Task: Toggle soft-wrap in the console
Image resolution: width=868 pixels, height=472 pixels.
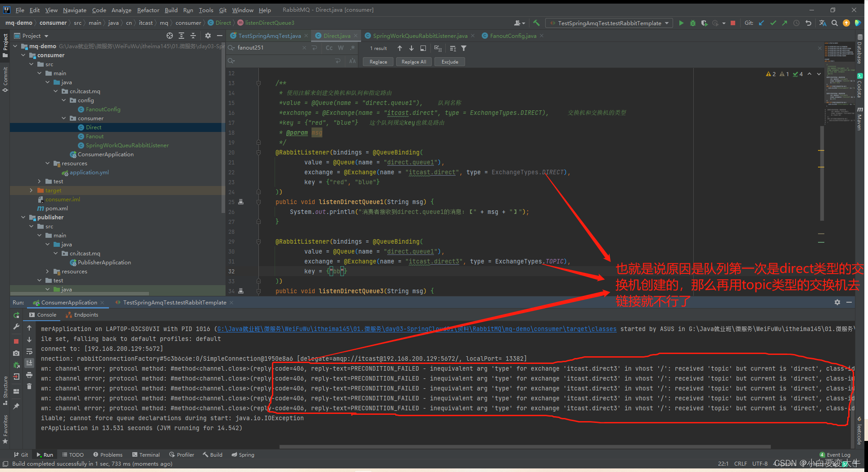Action: tap(29, 351)
